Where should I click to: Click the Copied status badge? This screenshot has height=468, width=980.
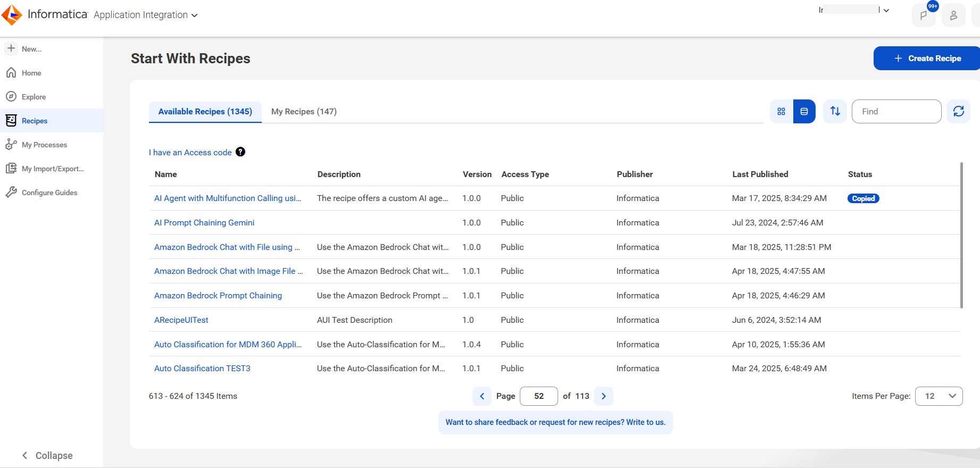click(x=863, y=198)
